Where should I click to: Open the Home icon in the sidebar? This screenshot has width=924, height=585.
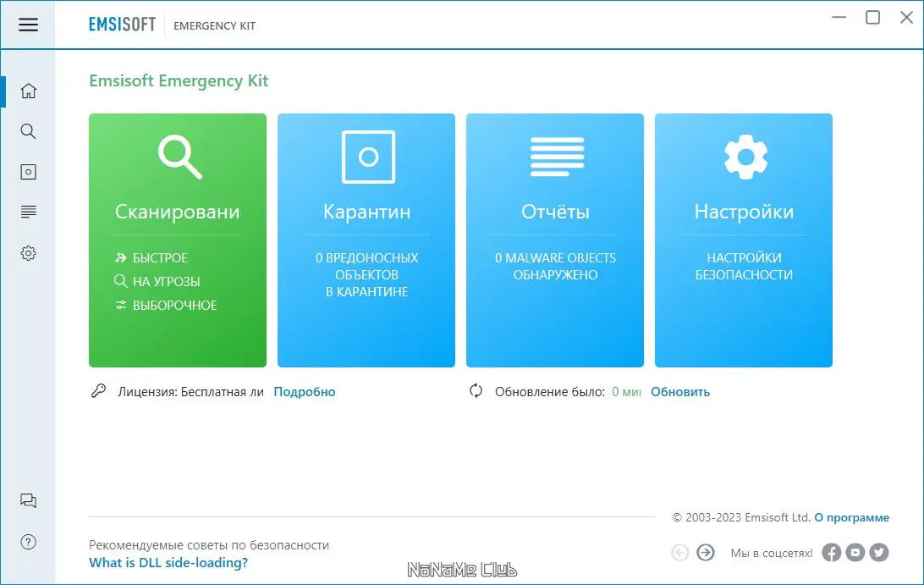[x=28, y=90]
